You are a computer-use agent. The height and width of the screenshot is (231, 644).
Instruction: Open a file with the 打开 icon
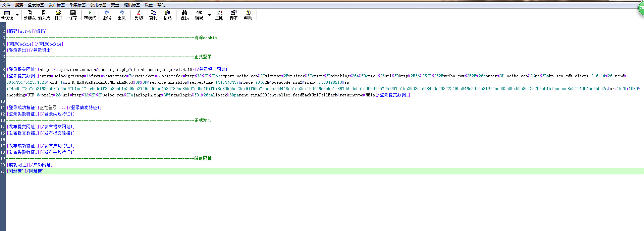click(58, 15)
